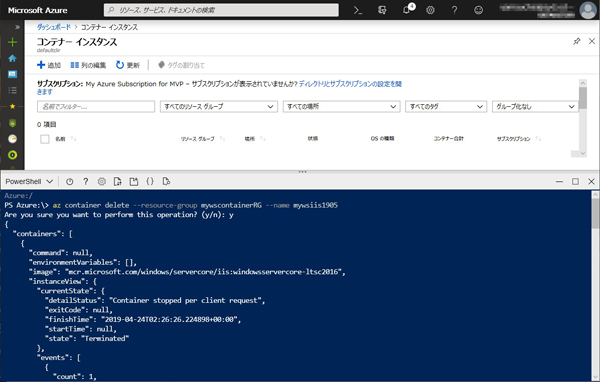Open Dashboard icon in the sidebar

[13, 74]
